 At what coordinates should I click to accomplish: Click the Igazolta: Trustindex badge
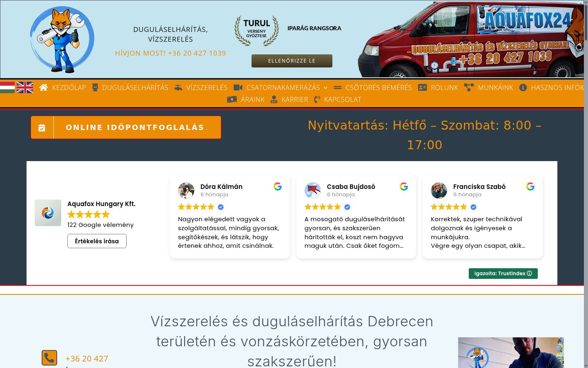(503, 274)
